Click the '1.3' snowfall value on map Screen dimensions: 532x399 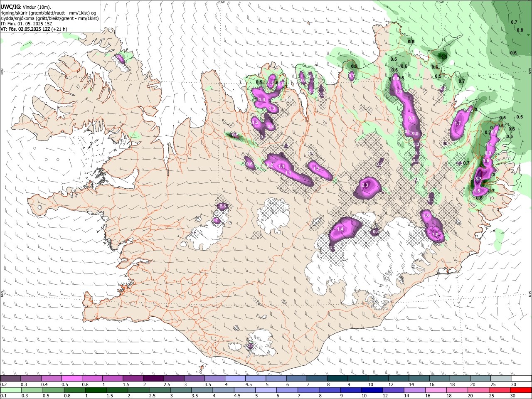[x=272, y=108]
